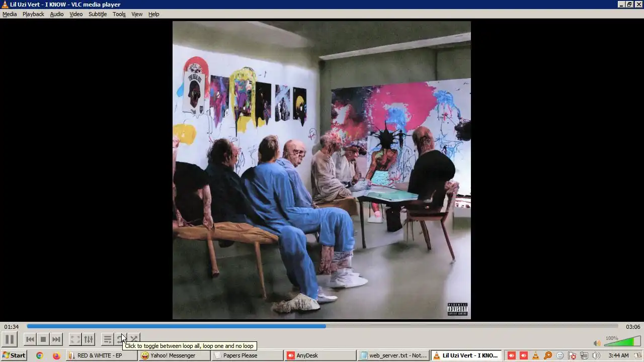
Task: Open network status tray icon
Action: 584,355
